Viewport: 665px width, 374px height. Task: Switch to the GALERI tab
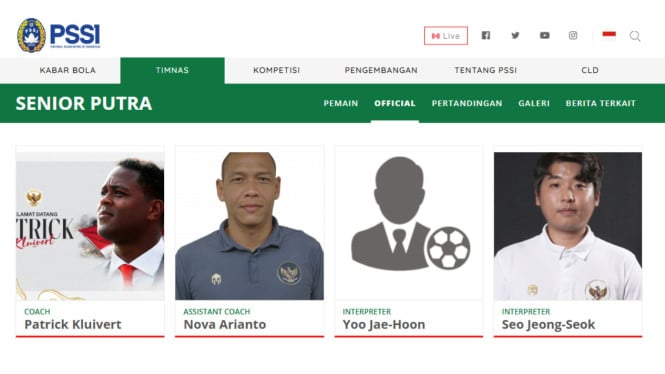(x=534, y=103)
